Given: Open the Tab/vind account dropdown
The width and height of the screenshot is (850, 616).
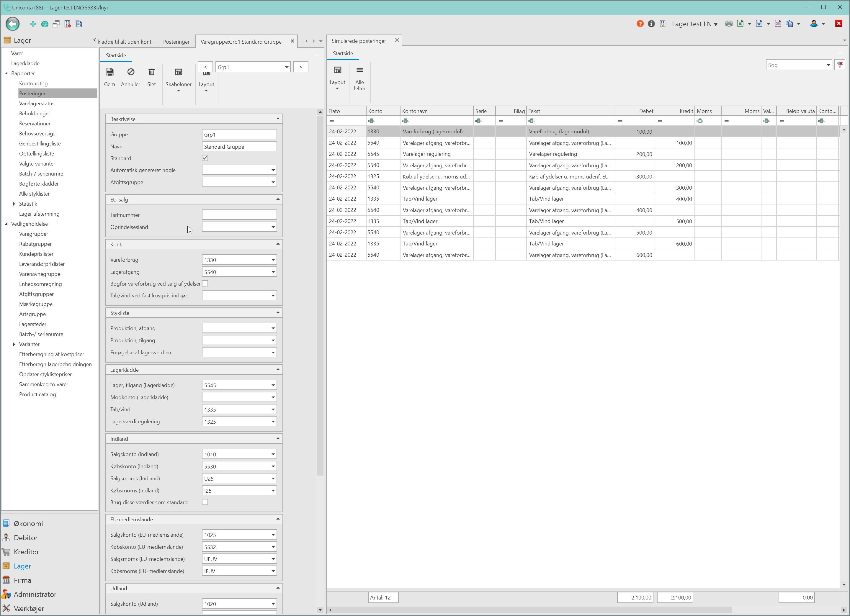Looking at the screenshot, I should tap(273, 409).
